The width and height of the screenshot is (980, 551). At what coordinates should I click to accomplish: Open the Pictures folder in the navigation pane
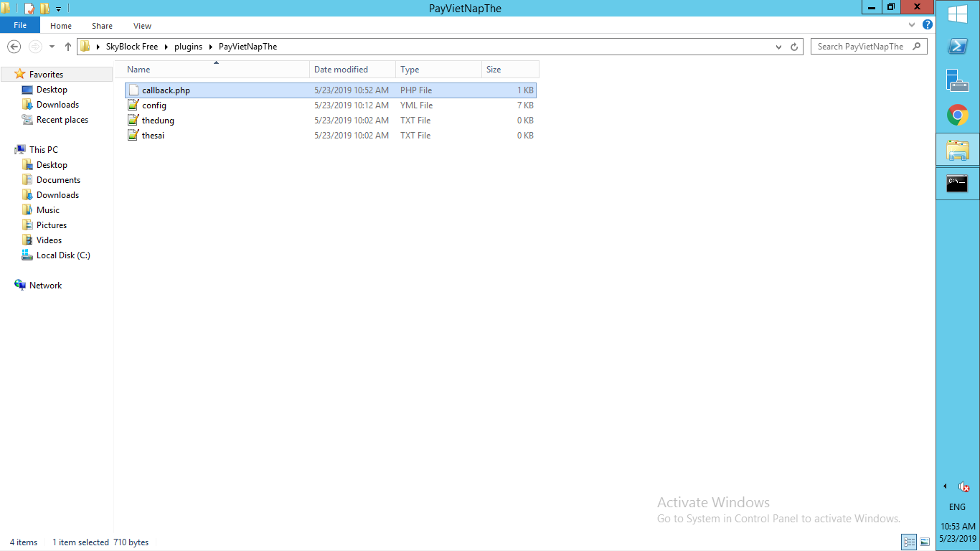click(52, 225)
